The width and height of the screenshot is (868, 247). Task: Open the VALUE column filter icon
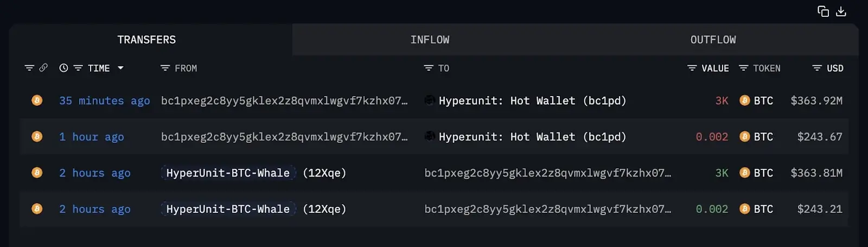(x=692, y=68)
